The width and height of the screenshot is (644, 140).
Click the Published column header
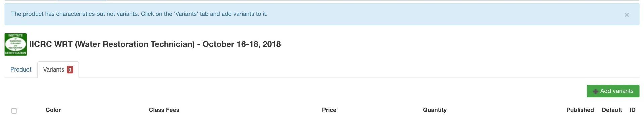pyautogui.click(x=580, y=110)
